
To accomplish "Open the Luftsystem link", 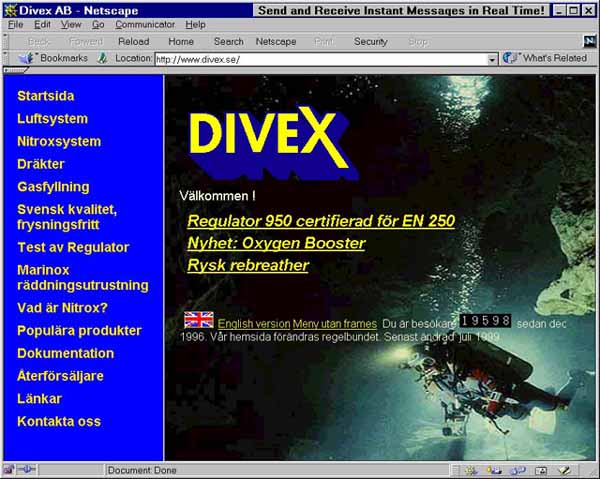I will [x=52, y=119].
